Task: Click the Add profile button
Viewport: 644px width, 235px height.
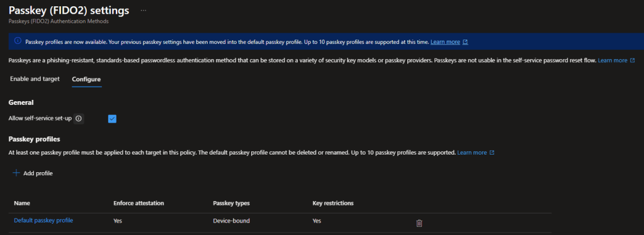Action: click(33, 173)
